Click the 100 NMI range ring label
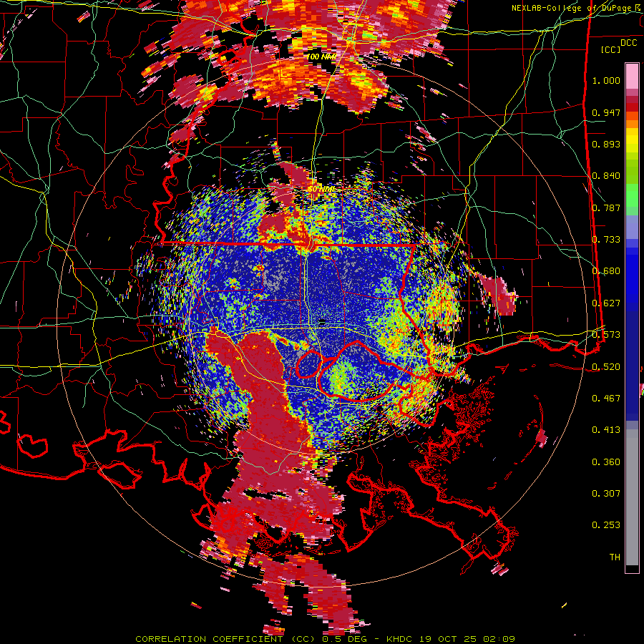Viewport: 644px width, 644px height. tap(321, 57)
